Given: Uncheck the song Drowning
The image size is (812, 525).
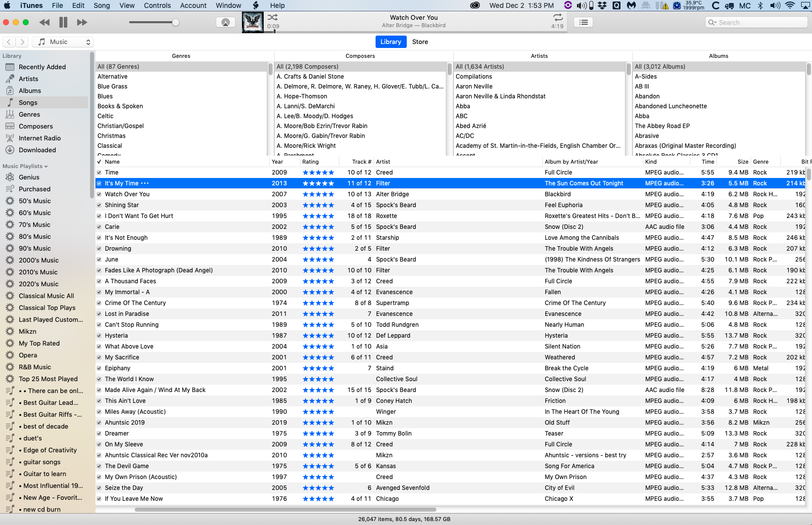Looking at the screenshot, I should (99, 249).
